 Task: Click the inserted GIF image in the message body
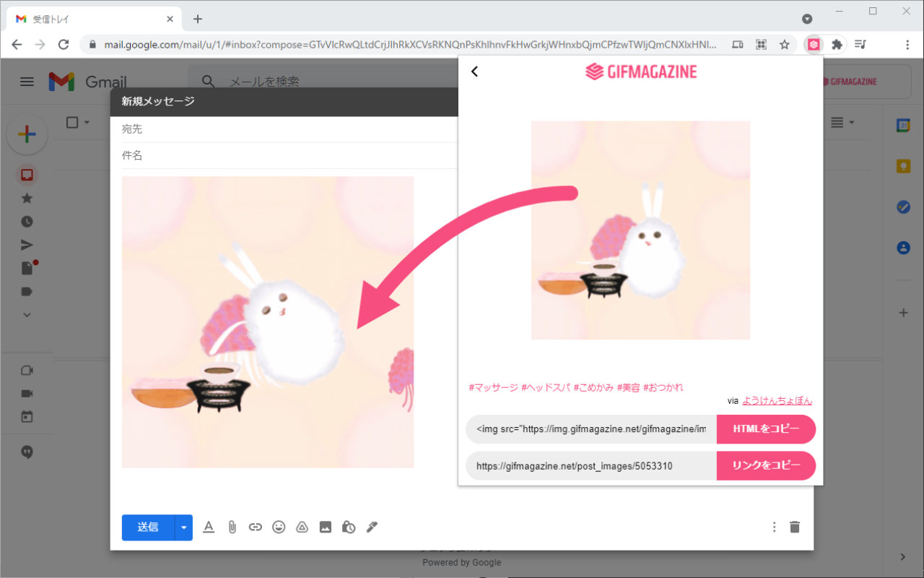click(x=268, y=322)
